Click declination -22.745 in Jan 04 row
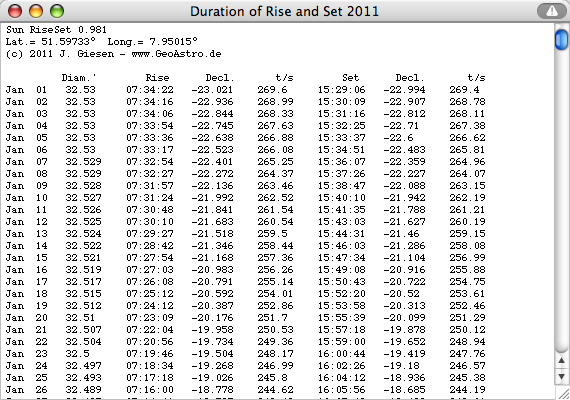 [x=212, y=126]
